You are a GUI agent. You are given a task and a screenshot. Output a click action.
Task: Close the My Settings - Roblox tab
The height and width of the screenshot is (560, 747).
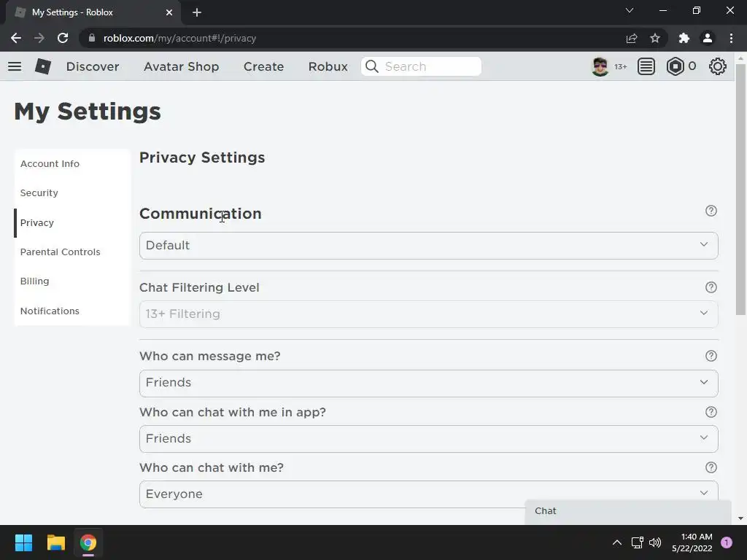click(x=169, y=12)
